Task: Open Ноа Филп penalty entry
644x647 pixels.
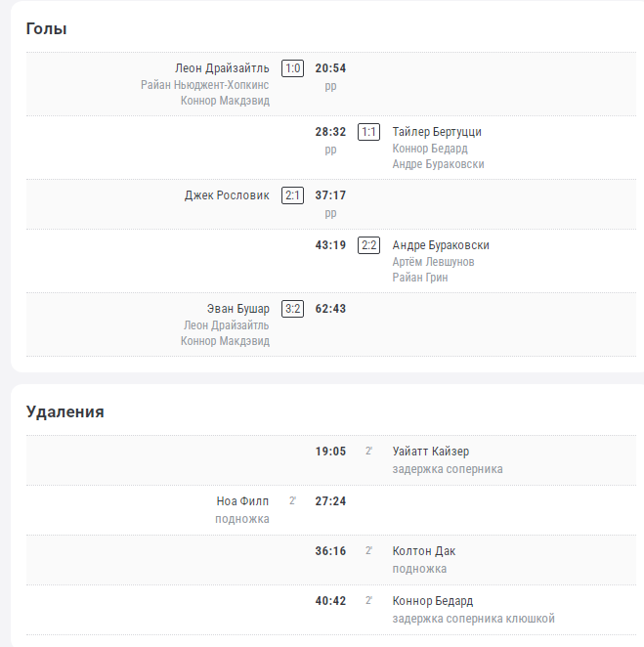Action: pos(242,501)
